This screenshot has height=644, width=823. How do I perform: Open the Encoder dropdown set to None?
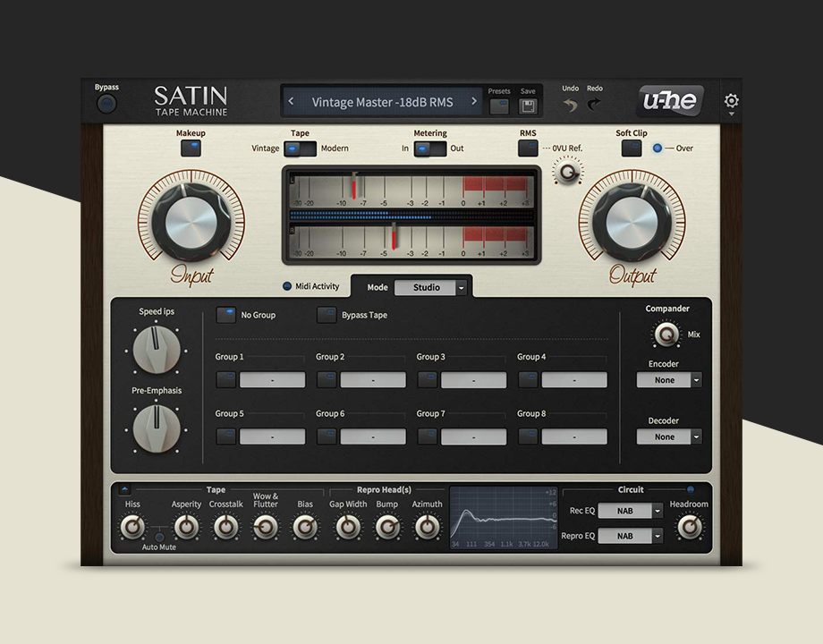(669, 380)
